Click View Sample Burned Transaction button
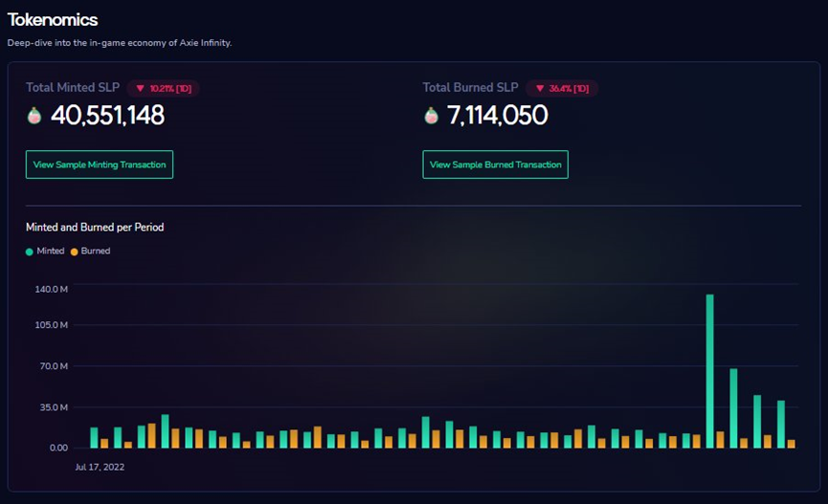828x504 pixels. [x=495, y=164]
